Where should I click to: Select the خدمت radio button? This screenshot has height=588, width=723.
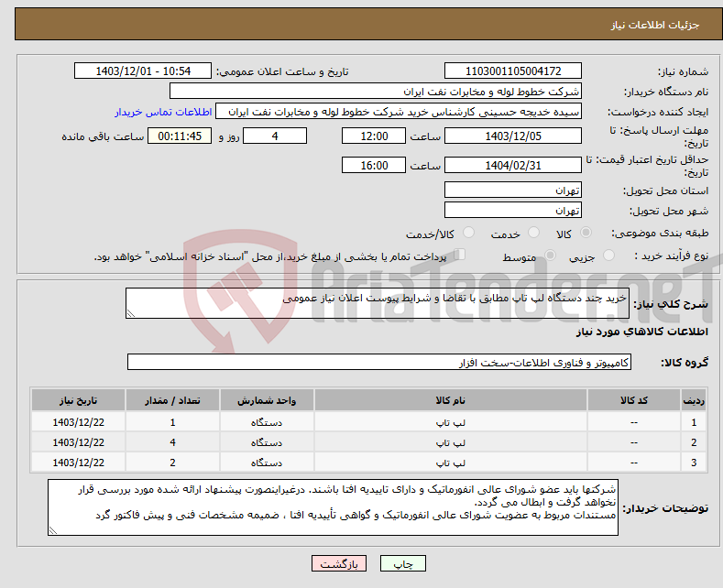pos(533,233)
